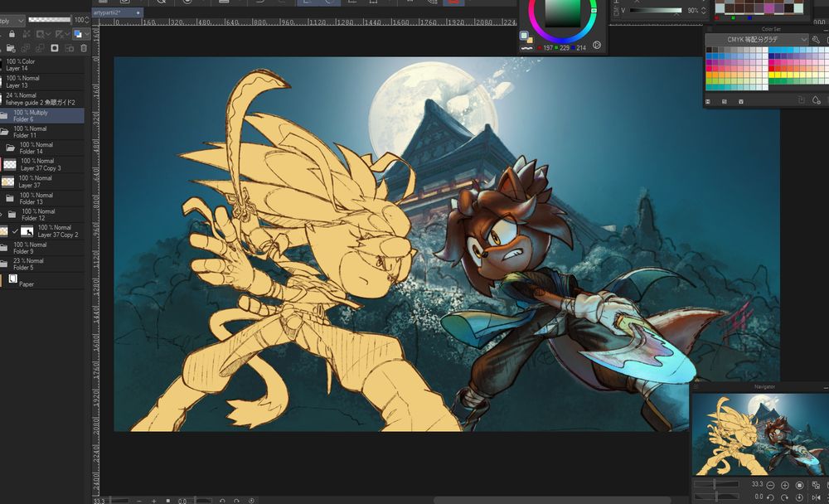Click the Lock Layer padlock icon
The width and height of the screenshot is (829, 504).
click(12, 34)
